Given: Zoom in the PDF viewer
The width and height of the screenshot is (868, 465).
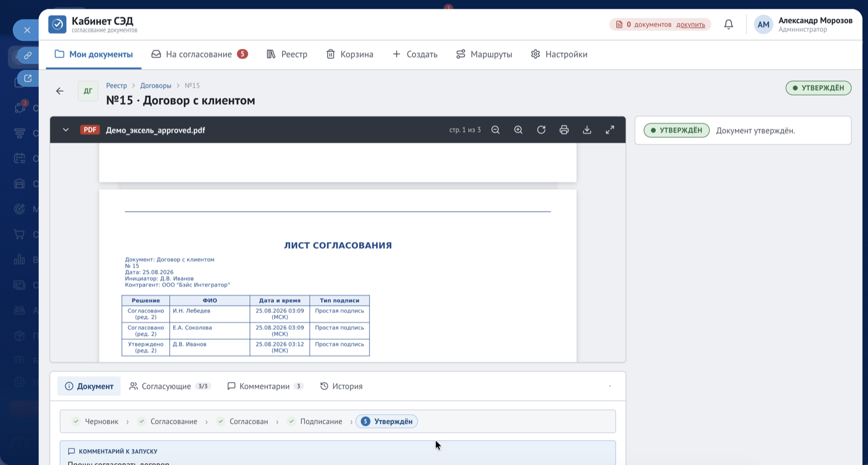Looking at the screenshot, I should click(x=518, y=130).
